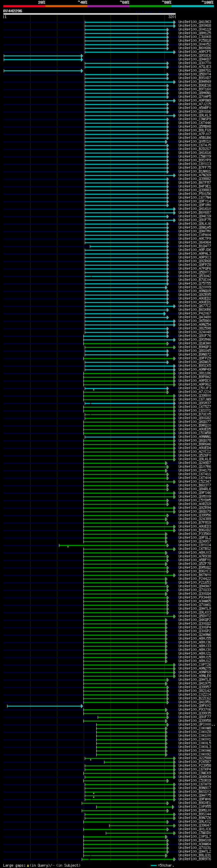Select the UniRef100_C0K0W8 label

click(195, 728)
